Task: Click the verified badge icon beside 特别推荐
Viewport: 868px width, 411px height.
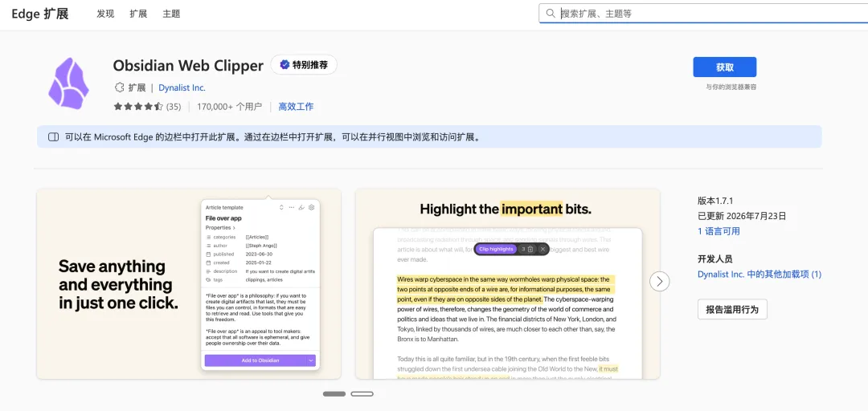Action: [x=285, y=65]
